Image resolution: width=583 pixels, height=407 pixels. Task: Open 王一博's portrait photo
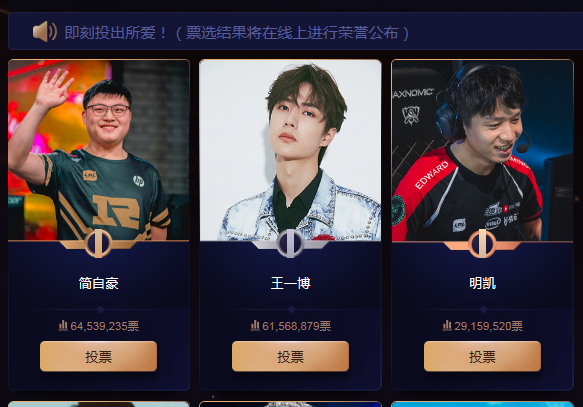[290, 150]
